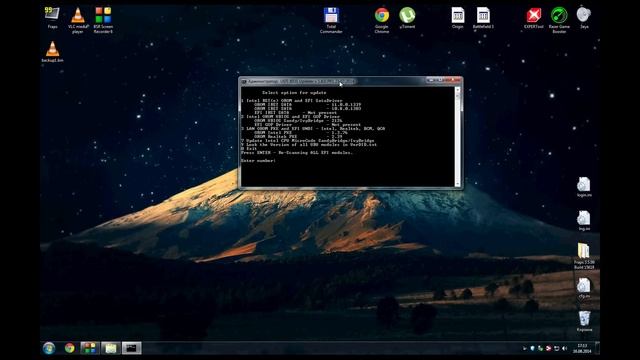
Task: Maximize the console window
Action: pyautogui.click(x=440, y=80)
